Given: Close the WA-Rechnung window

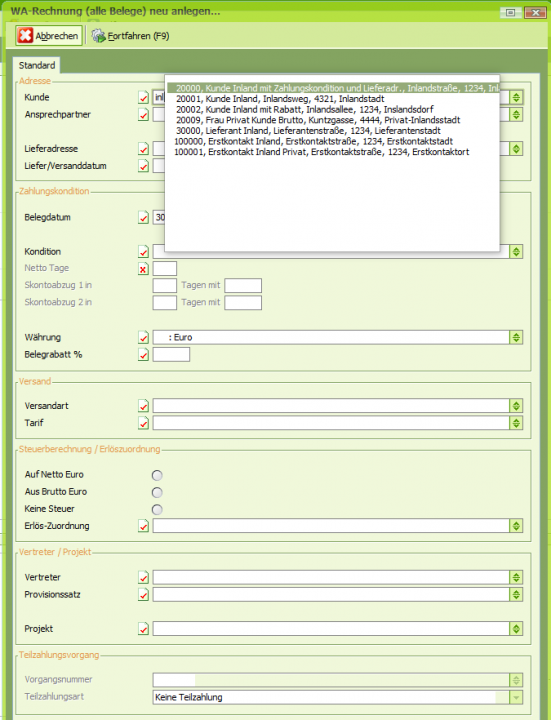Looking at the screenshot, I should click(x=535, y=13).
